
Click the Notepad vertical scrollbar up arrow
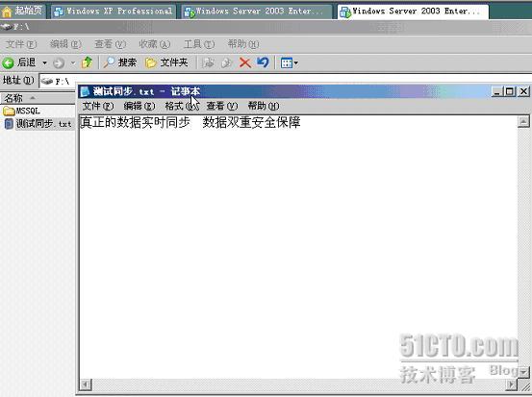click(523, 121)
